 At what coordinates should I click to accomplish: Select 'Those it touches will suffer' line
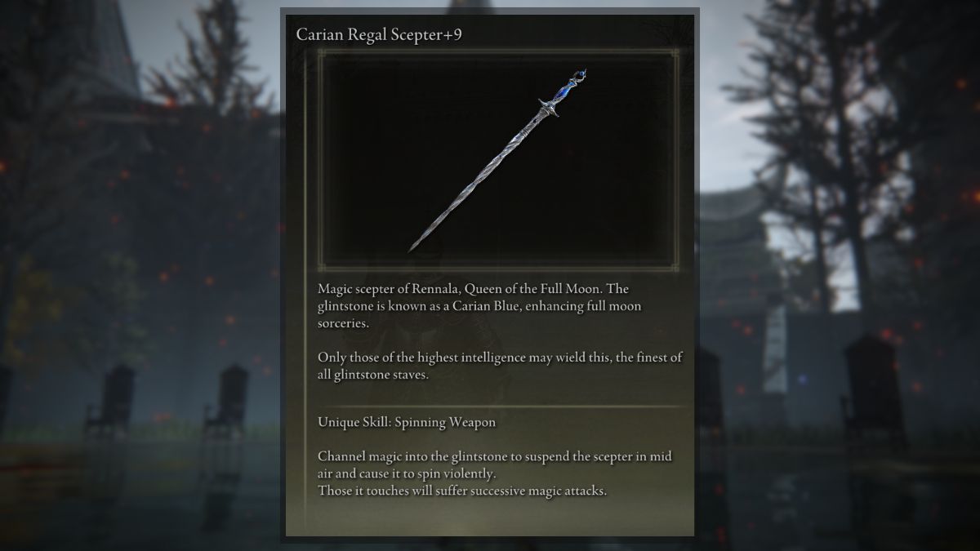[x=462, y=491]
